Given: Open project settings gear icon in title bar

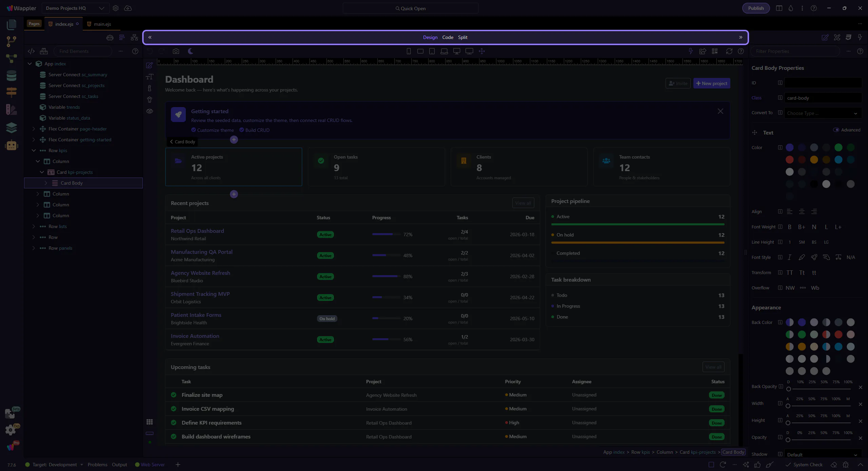Looking at the screenshot, I should [x=116, y=8].
